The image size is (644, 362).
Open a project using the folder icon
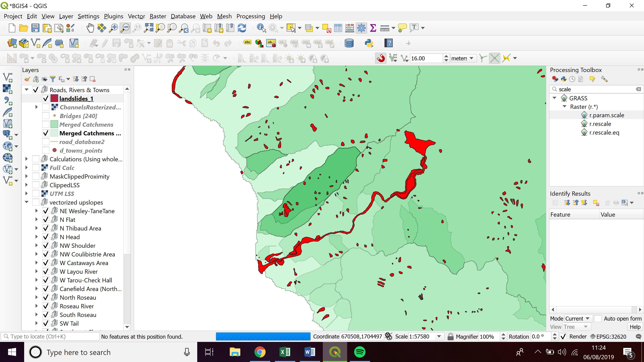24,28
